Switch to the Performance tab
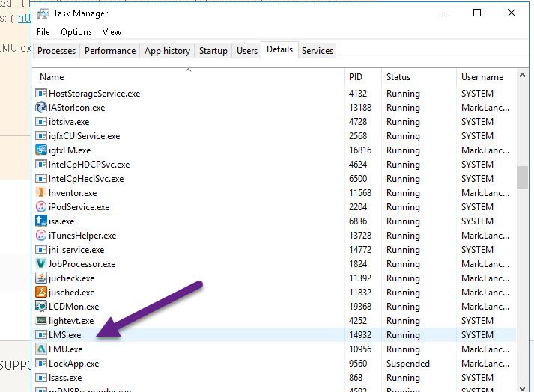The image size is (534, 392). click(110, 51)
